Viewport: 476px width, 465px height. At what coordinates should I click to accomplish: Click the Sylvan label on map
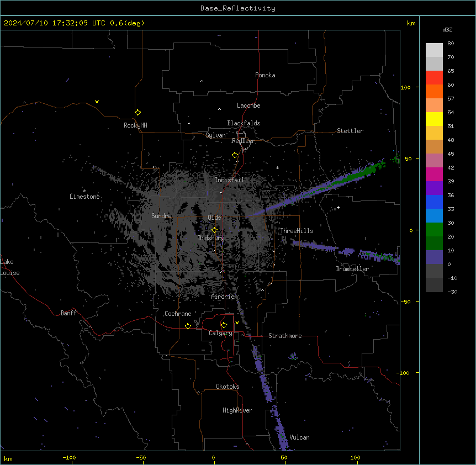(x=215, y=135)
